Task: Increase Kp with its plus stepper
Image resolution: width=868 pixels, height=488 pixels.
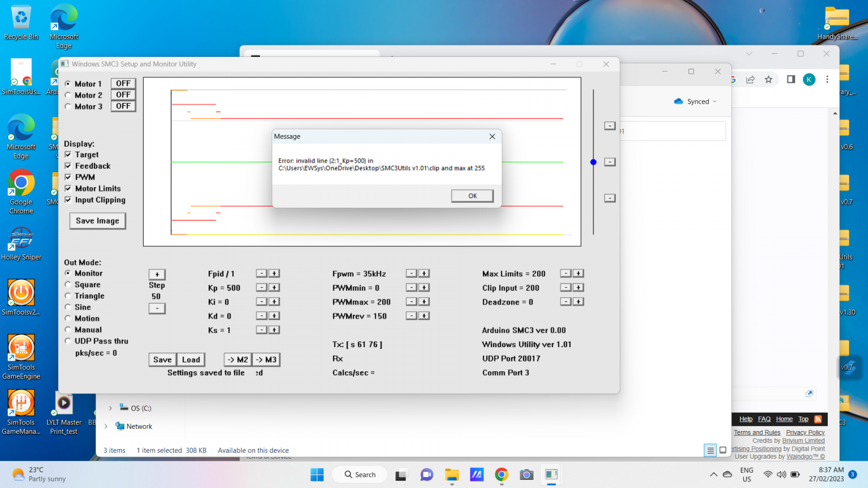Action: (275, 287)
